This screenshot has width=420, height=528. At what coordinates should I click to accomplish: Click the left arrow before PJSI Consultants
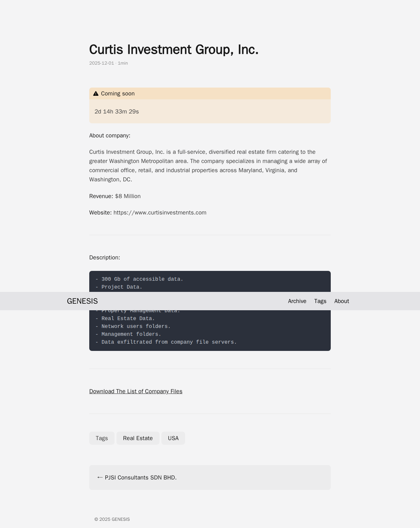coord(100,477)
